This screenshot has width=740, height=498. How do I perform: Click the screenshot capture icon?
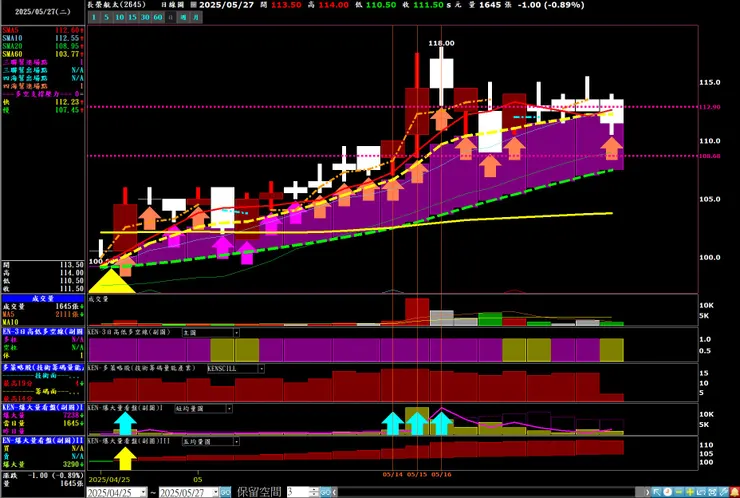click(x=712, y=492)
